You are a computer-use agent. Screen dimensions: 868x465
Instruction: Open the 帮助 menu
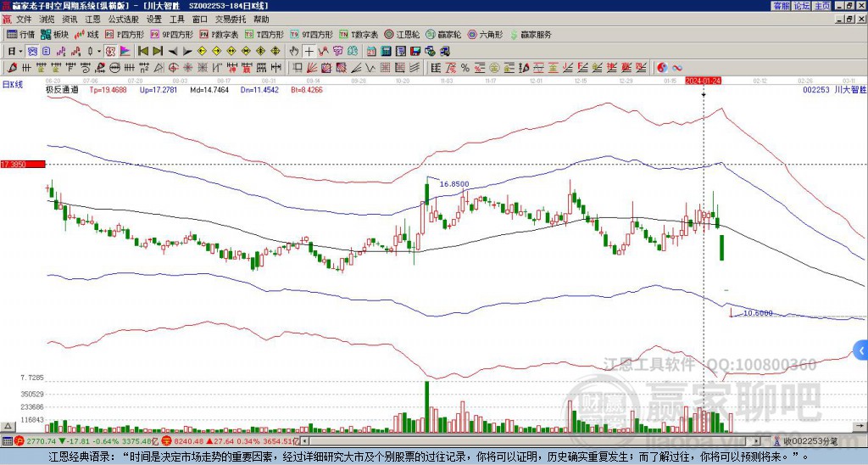pyautogui.click(x=261, y=20)
